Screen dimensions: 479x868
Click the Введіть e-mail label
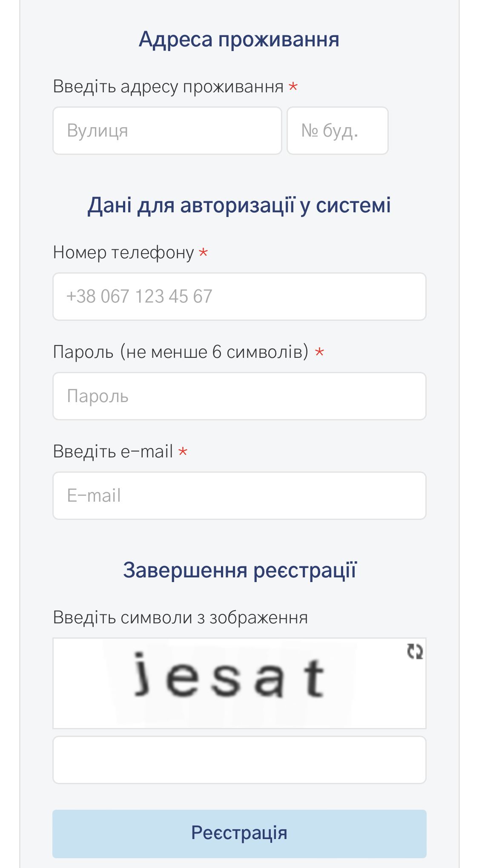tap(113, 452)
